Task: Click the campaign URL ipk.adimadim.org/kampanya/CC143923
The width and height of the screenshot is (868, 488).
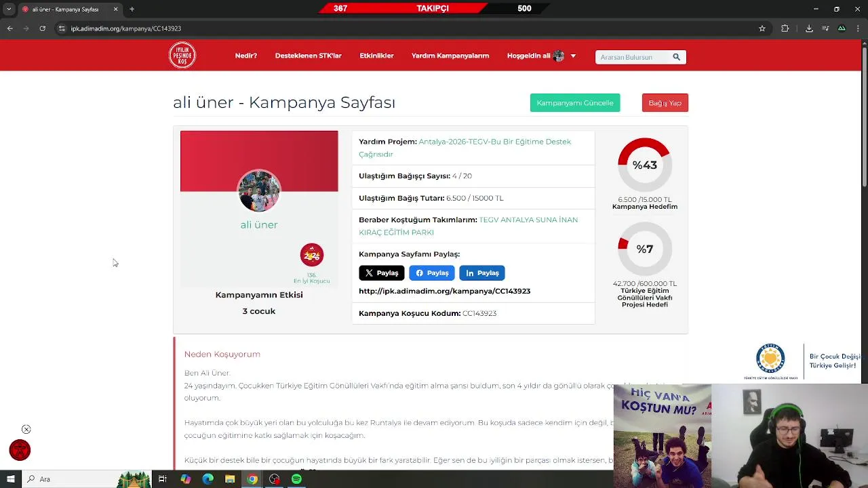Action: [445, 291]
